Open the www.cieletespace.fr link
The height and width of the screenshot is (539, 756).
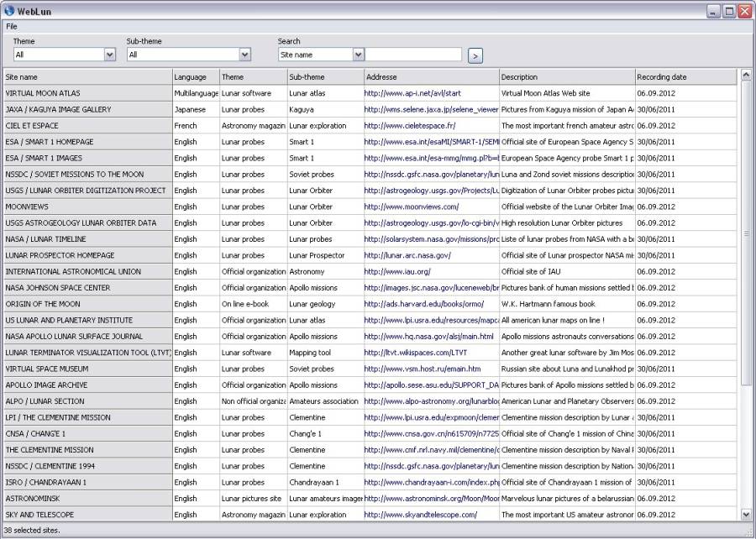(410, 126)
